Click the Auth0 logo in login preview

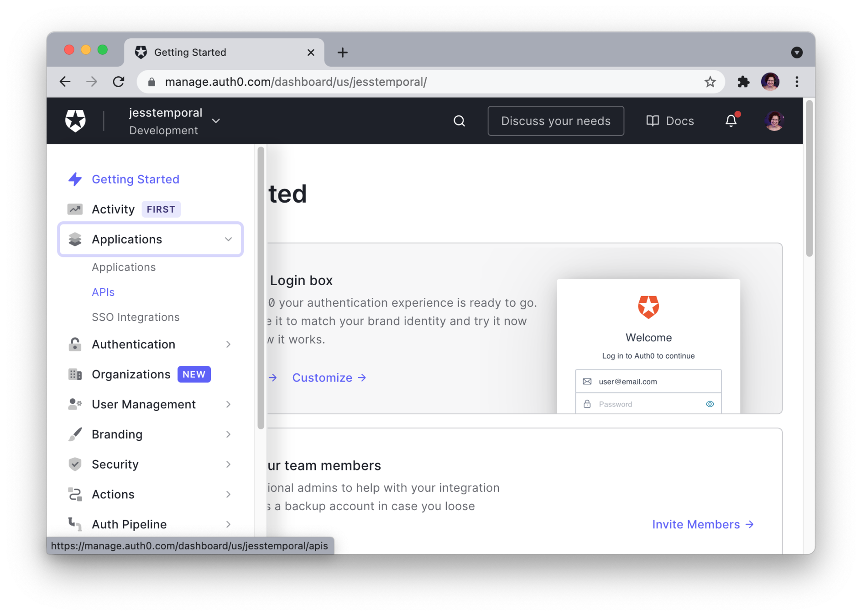[648, 307]
